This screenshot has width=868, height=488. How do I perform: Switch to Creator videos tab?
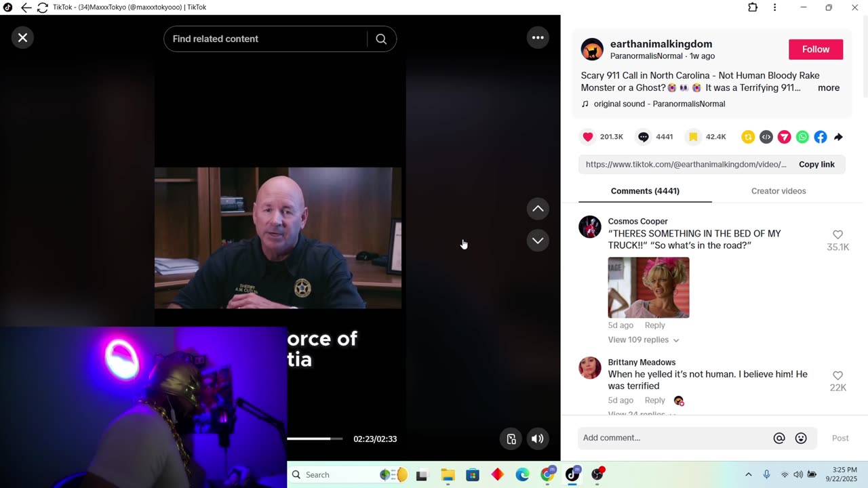point(778,191)
